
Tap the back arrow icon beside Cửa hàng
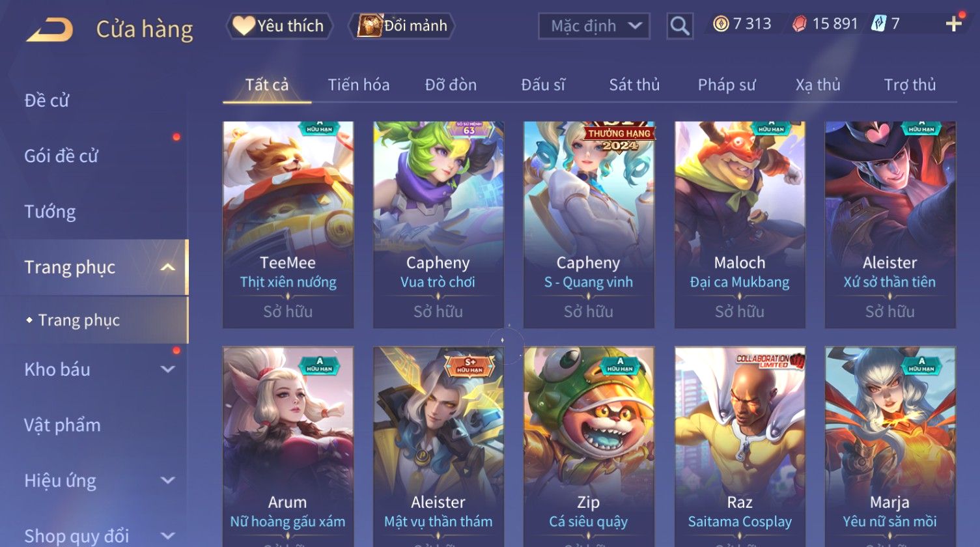point(50,30)
